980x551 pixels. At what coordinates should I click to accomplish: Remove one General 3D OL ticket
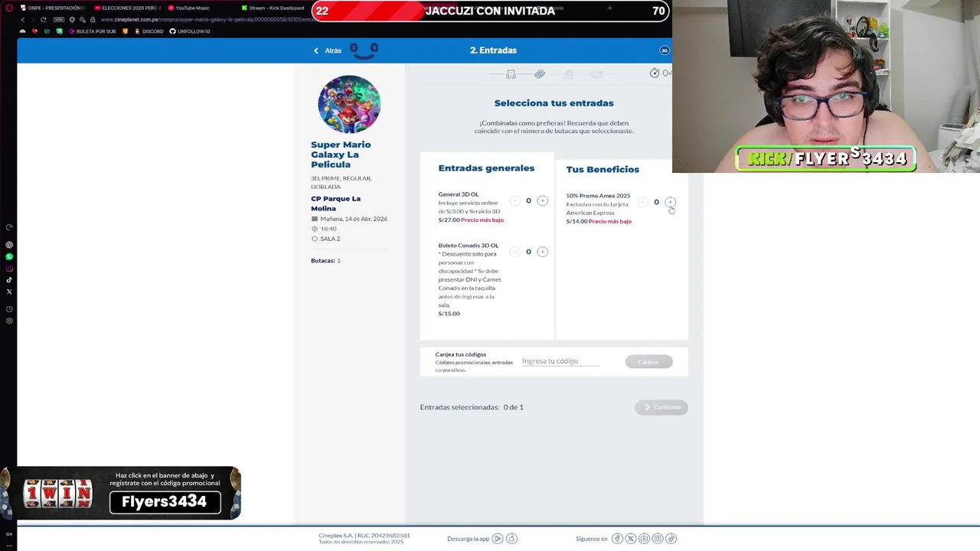[514, 201]
